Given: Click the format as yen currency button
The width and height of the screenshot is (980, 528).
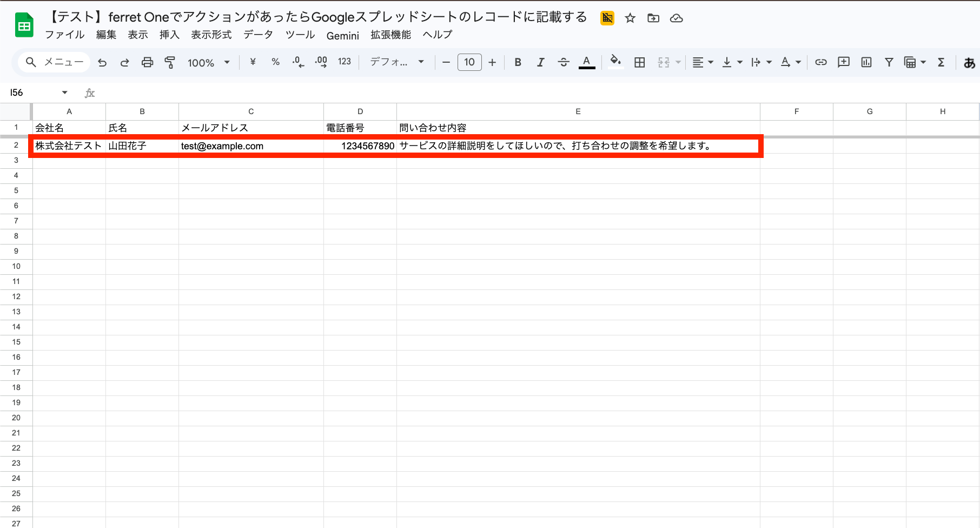Looking at the screenshot, I should [253, 62].
